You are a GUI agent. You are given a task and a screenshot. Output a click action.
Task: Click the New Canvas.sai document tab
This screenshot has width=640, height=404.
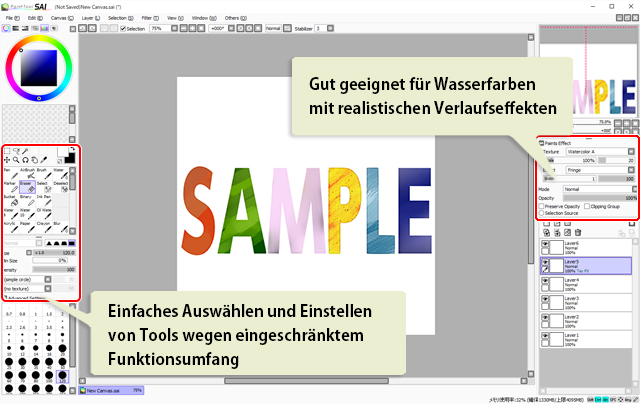[107, 390]
